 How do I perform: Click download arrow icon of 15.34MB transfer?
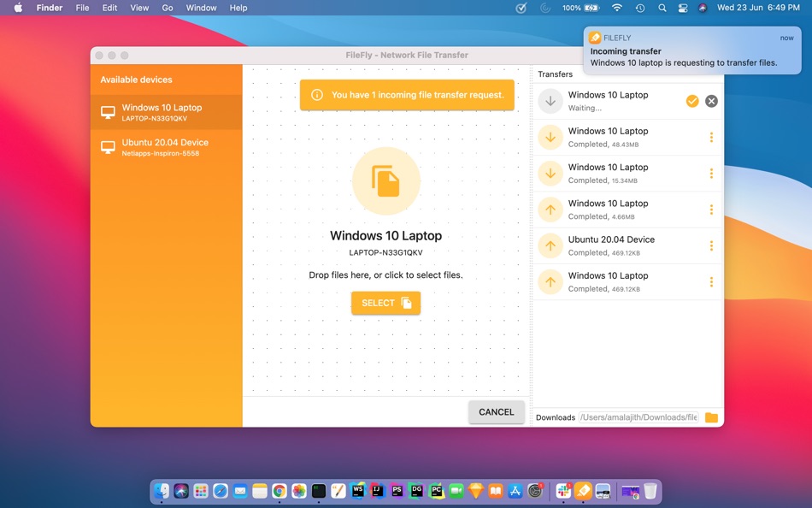pos(550,174)
